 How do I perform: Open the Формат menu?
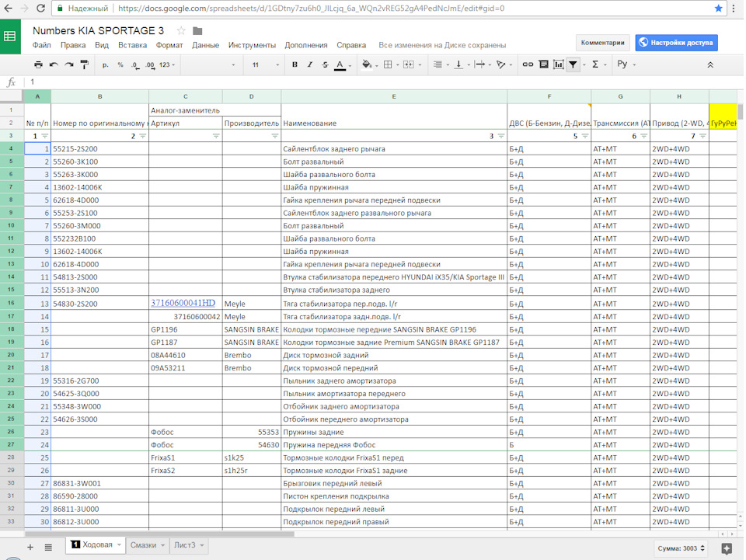point(169,45)
